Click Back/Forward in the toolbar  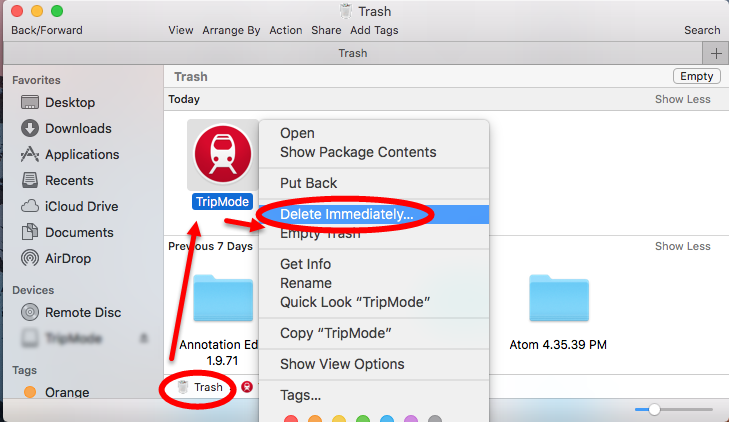pos(47,30)
